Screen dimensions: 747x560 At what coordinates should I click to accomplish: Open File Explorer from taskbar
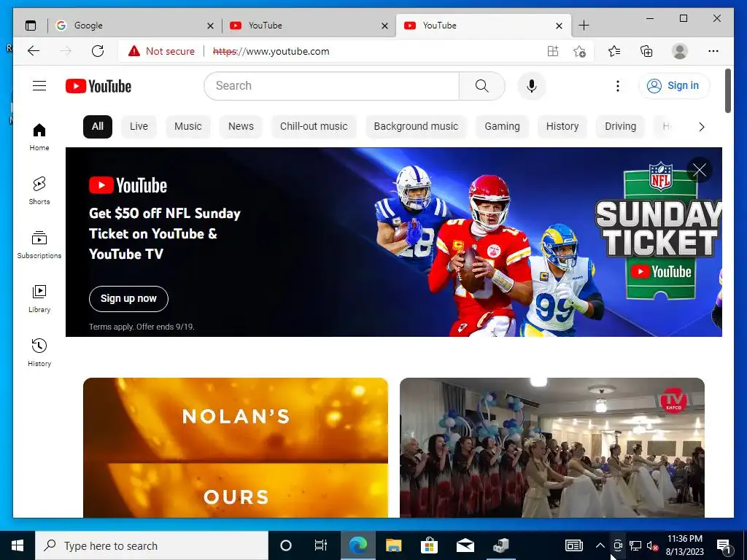pos(393,545)
